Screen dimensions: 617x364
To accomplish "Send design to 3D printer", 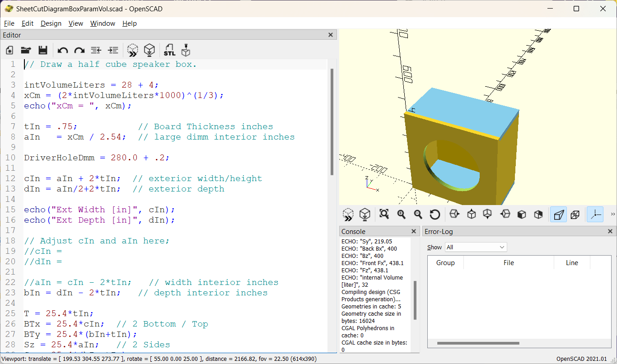I will click(186, 50).
